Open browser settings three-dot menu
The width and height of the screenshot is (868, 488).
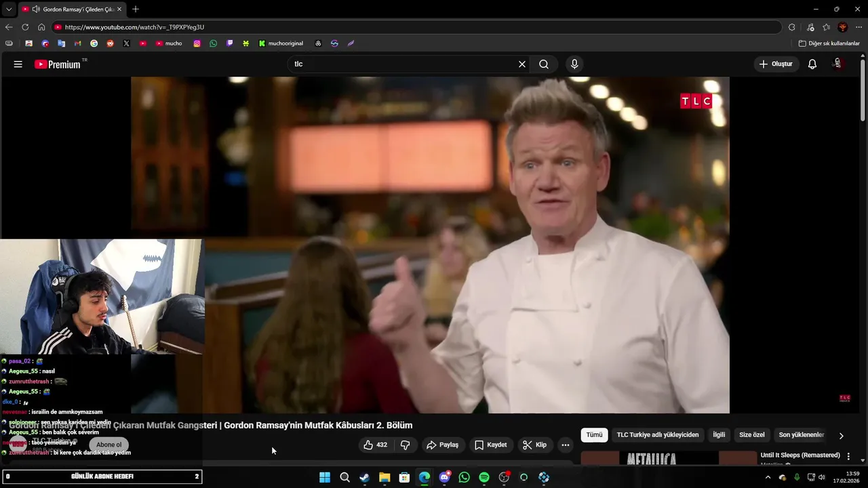859,27
